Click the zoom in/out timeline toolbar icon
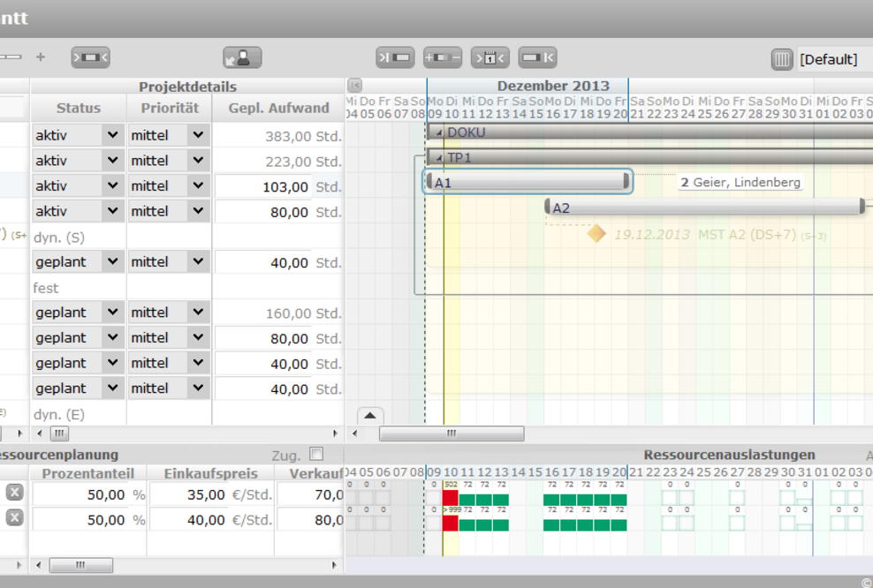 click(442, 58)
